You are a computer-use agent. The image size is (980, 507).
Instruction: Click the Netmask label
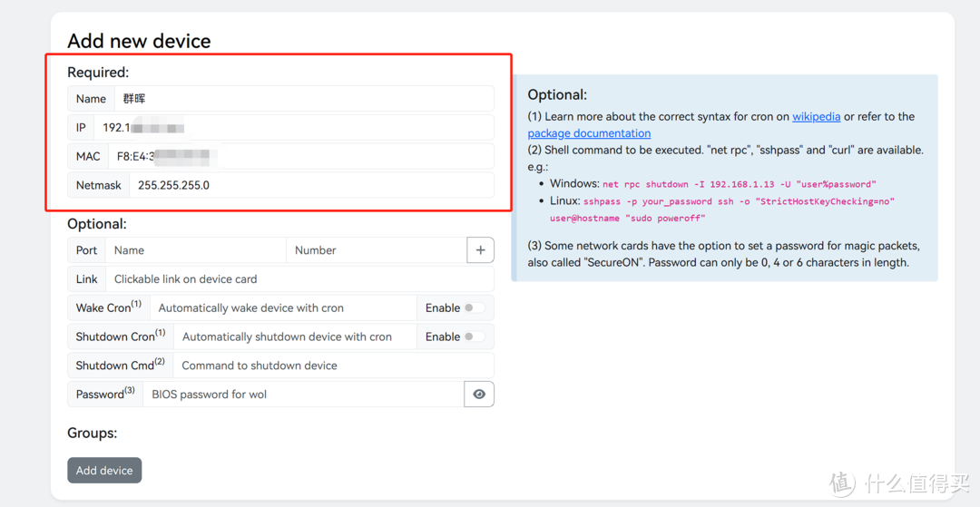tap(98, 185)
